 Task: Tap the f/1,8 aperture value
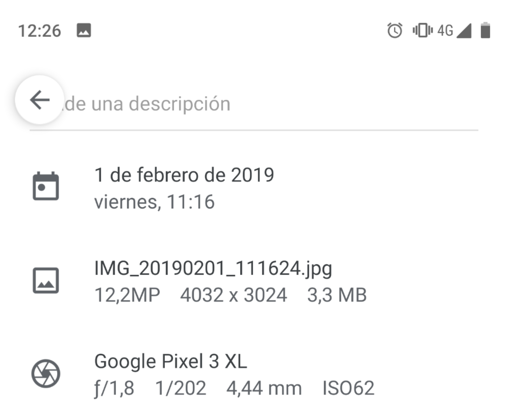114,388
